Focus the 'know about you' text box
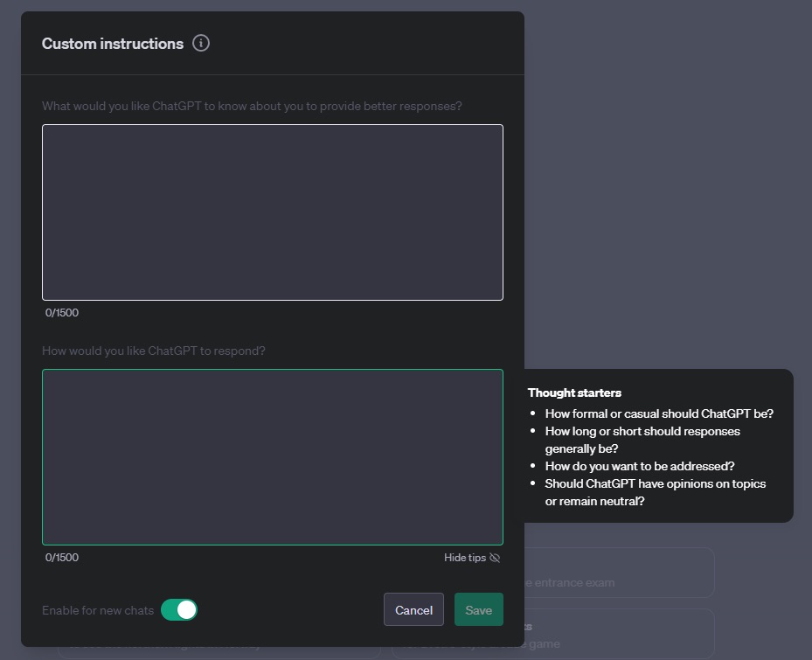 coord(273,212)
